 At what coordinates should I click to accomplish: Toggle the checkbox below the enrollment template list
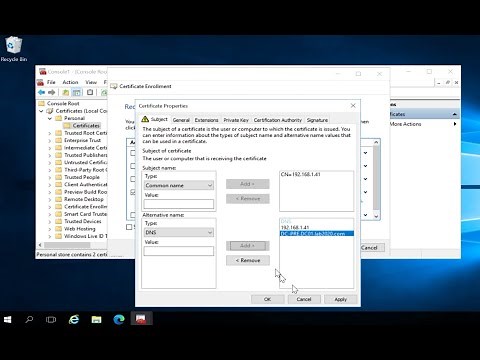(129, 227)
